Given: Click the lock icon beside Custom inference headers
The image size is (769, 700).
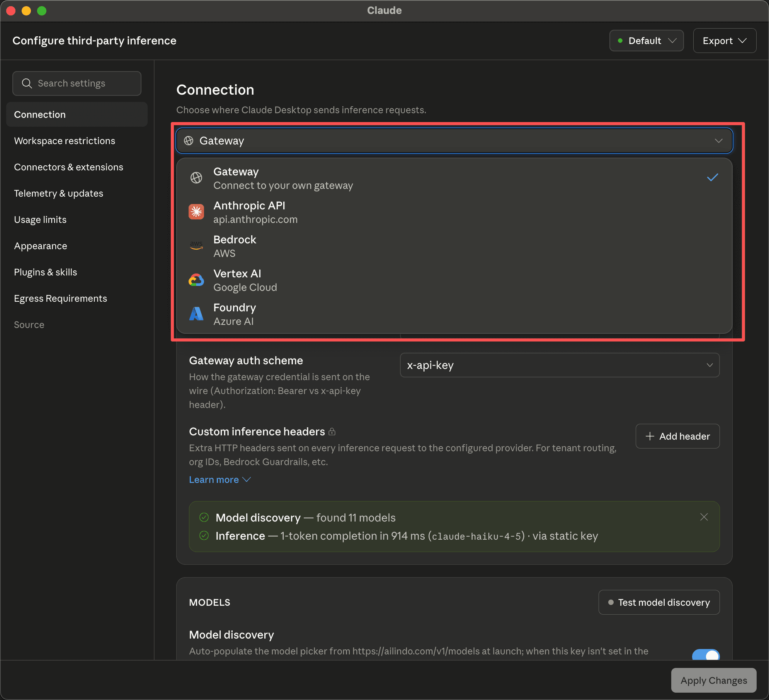Looking at the screenshot, I should (x=332, y=432).
